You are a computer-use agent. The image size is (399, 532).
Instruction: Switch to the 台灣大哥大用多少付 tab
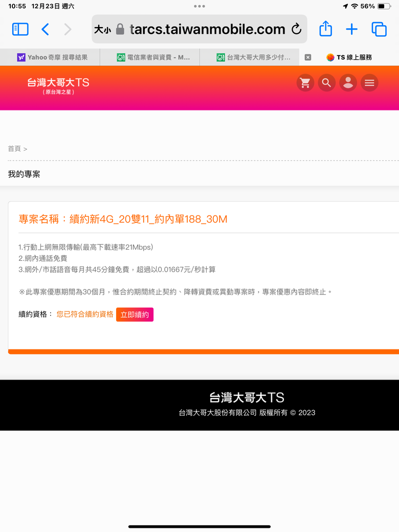(250, 57)
